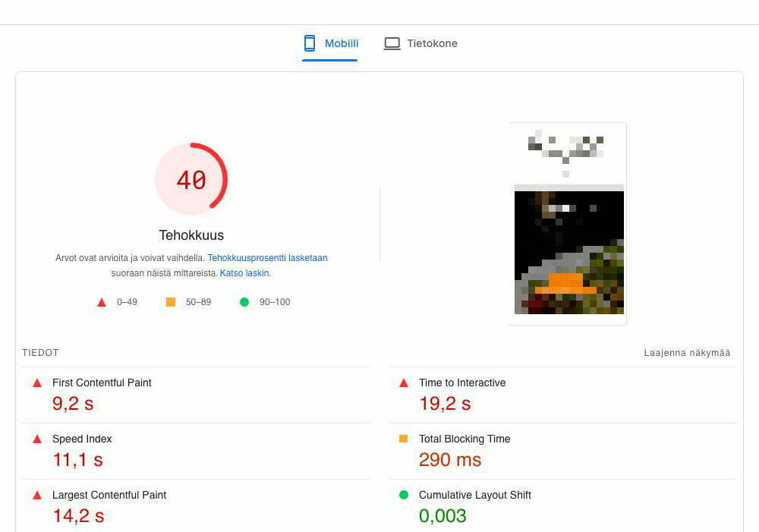Click the 11,1 s value
The width and height of the screenshot is (759, 532).
click(78, 460)
